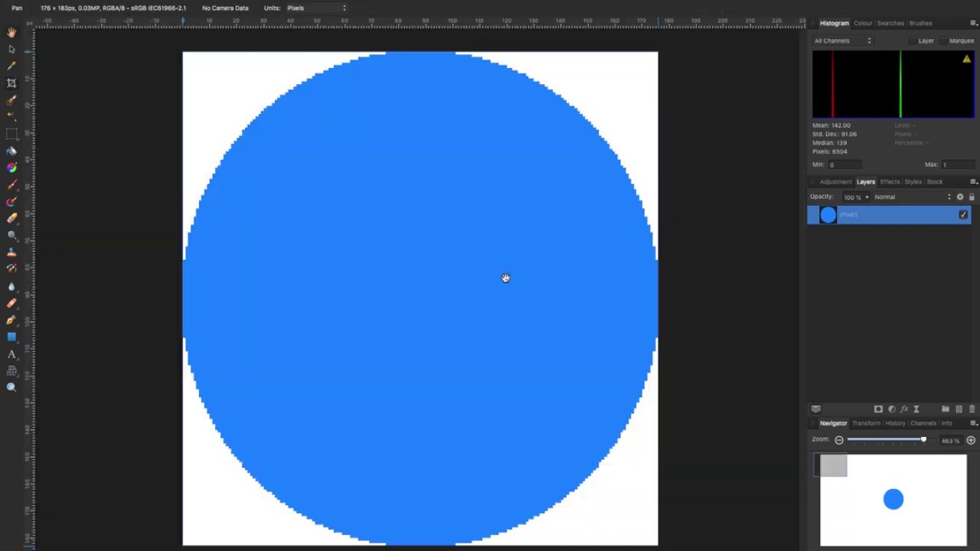
Task: Select the Erase Brush tool
Action: coord(11,218)
